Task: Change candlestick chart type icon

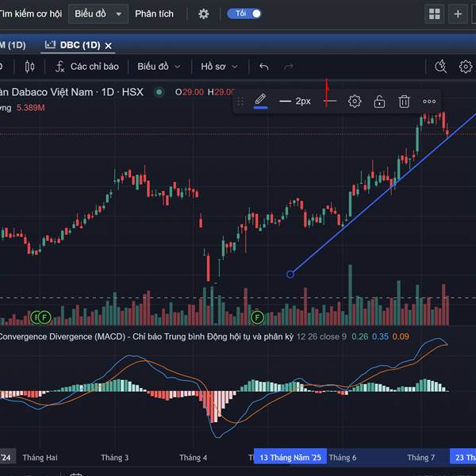Action: pyautogui.click(x=29, y=67)
